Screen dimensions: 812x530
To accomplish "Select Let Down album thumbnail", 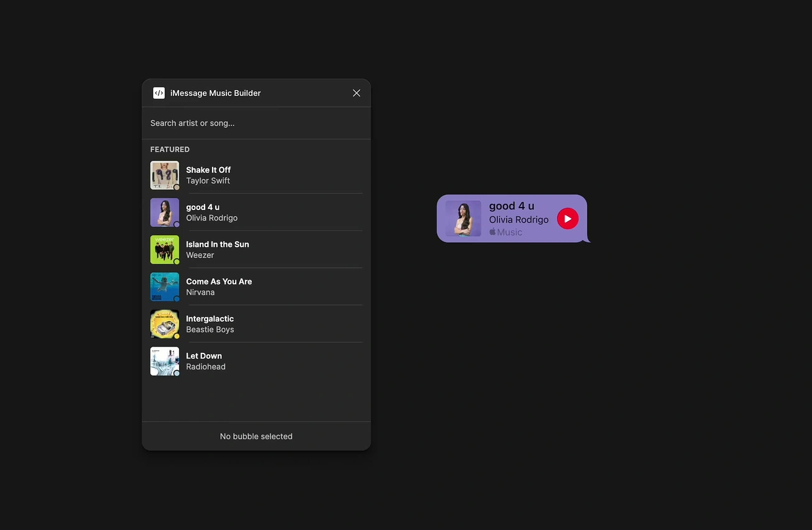I will pyautogui.click(x=165, y=362).
